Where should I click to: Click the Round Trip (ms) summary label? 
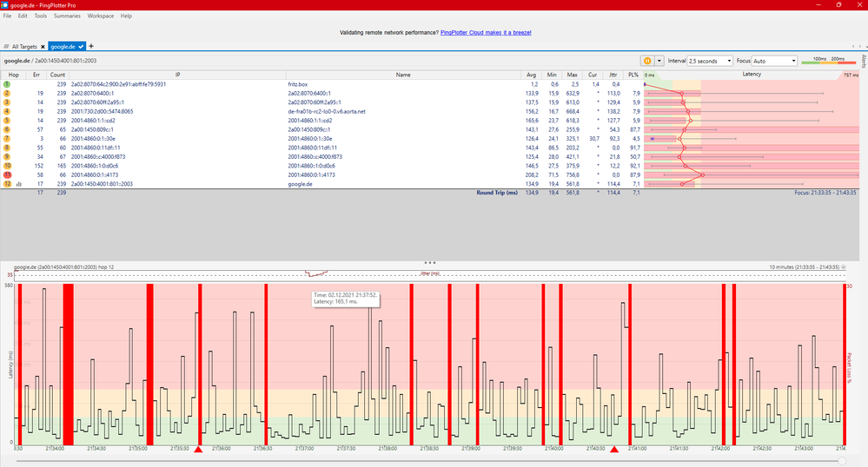497,193
